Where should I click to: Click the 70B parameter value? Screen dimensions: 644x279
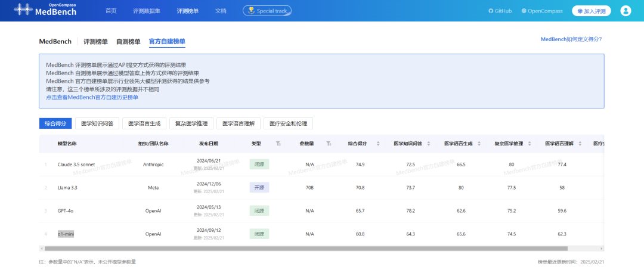[x=309, y=188]
